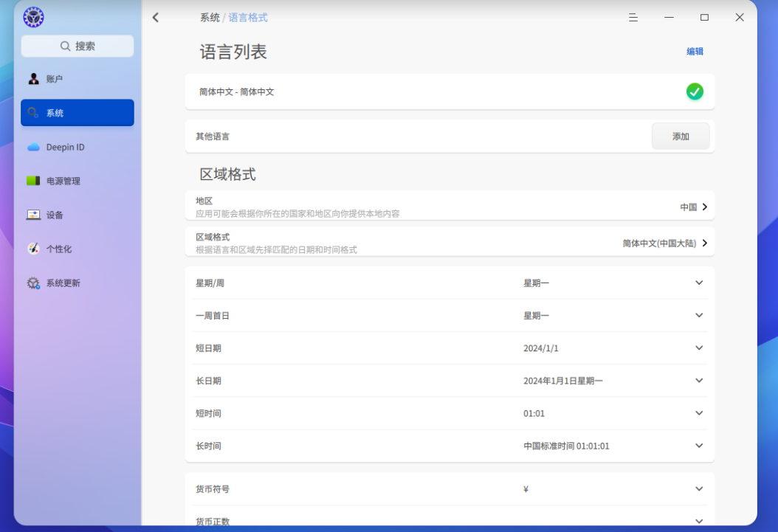
Task: Open the 系统更新 gear icon
Action: pyautogui.click(x=33, y=283)
